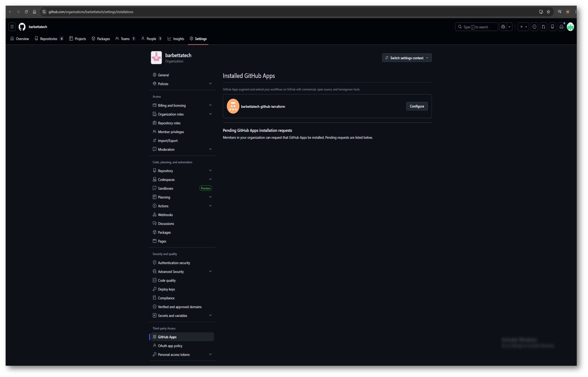Open the barbettatech organization name link
The image size is (588, 377).
pyautogui.click(x=178, y=55)
